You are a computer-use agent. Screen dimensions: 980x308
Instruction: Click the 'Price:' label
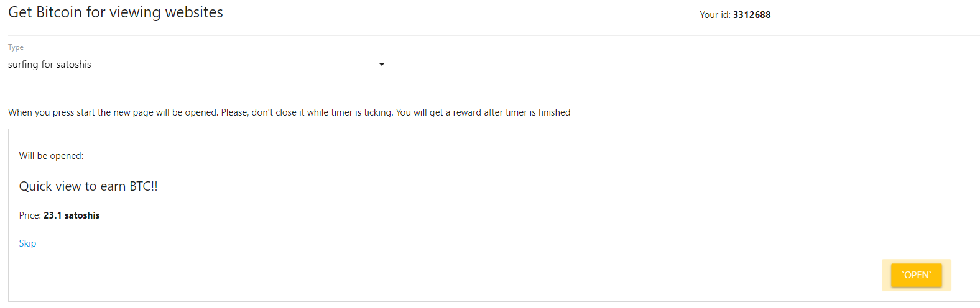click(30, 215)
